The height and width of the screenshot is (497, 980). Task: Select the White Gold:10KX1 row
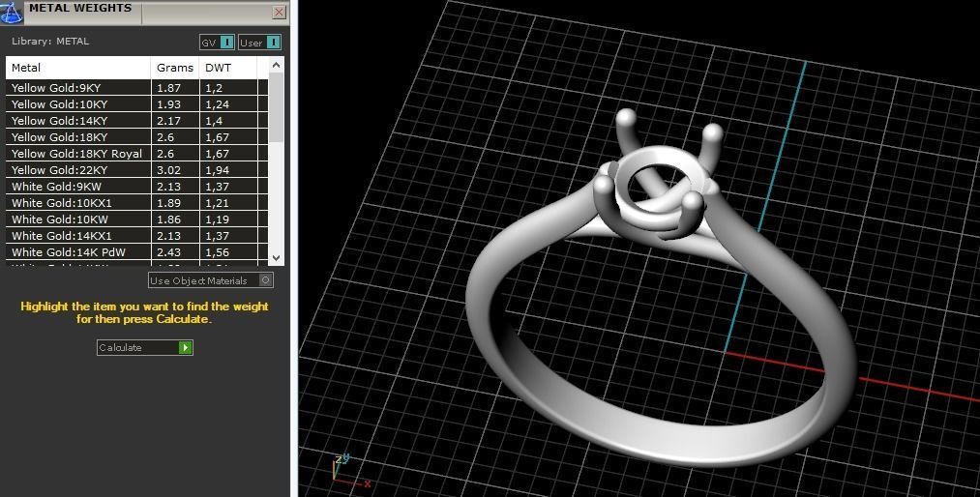136,203
